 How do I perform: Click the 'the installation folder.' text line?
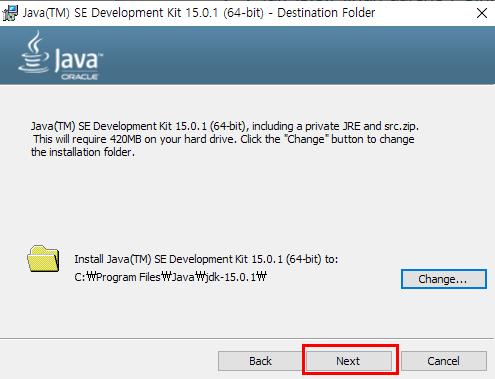coord(83,152)
